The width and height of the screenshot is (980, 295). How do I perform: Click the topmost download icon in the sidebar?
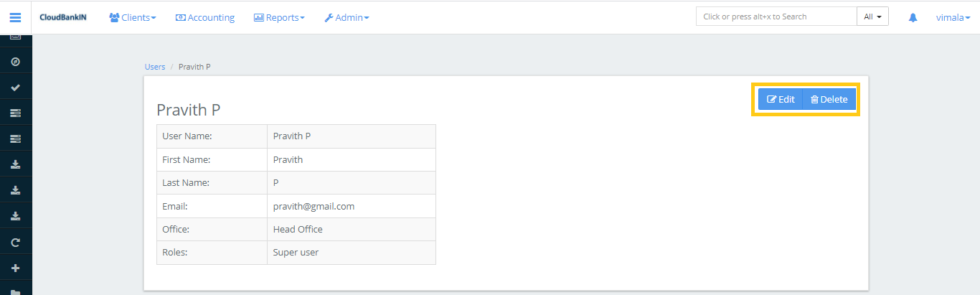[x=15, y=165]
